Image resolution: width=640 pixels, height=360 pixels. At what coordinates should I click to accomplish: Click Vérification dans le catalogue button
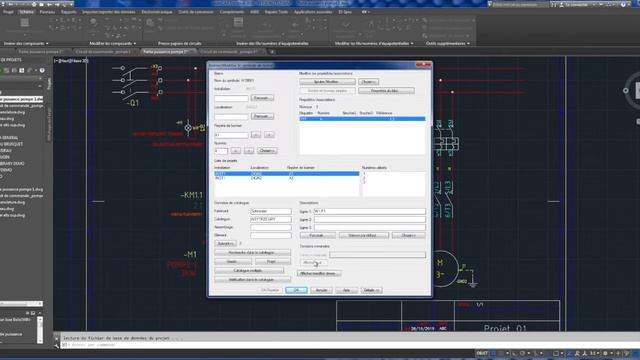click(x=253, y=280)
